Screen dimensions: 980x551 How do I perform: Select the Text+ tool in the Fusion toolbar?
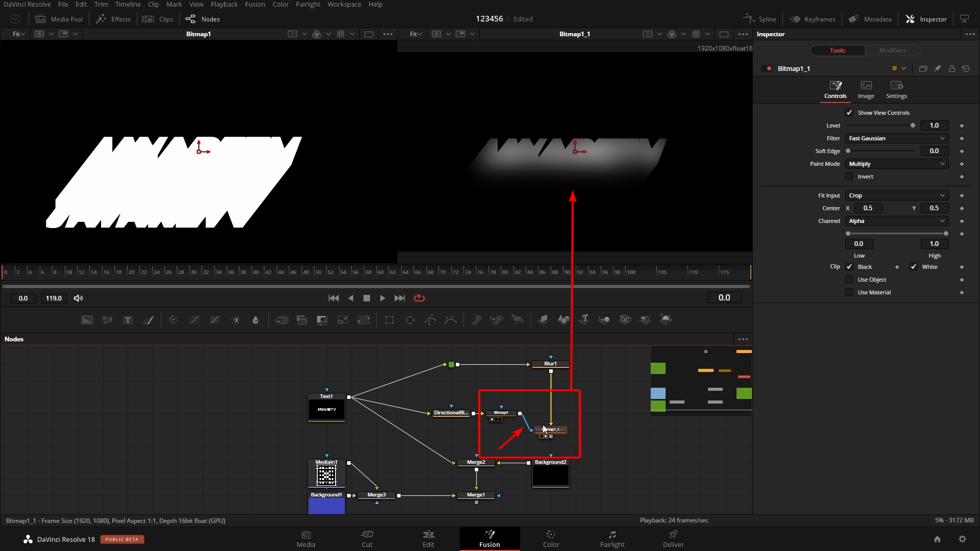(x=127, y=320)
